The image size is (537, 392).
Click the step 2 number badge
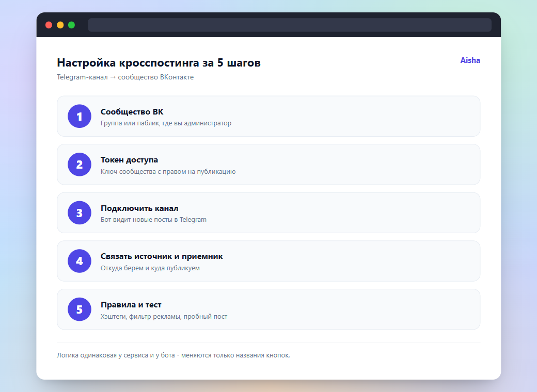(80, 165)
